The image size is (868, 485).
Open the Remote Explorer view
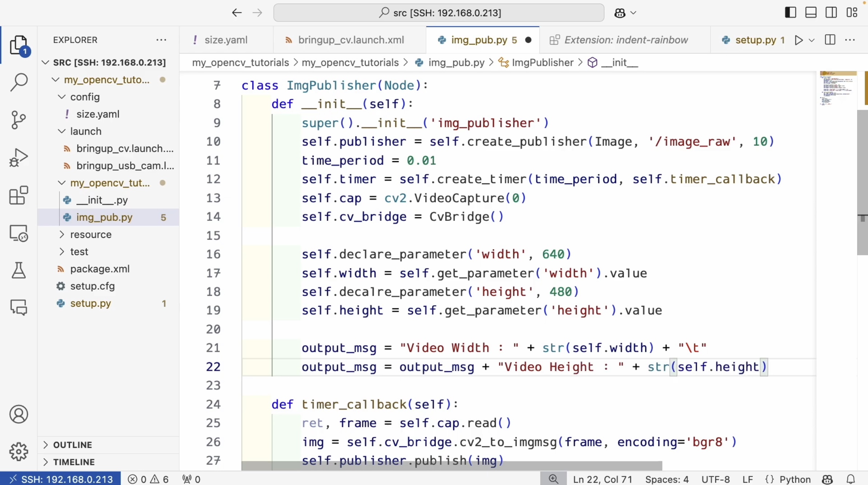[19, 233]
